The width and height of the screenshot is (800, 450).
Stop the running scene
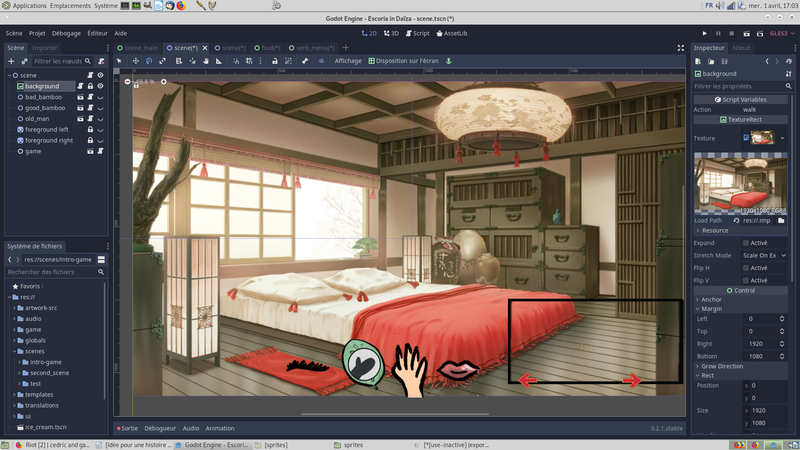(731, 34)
